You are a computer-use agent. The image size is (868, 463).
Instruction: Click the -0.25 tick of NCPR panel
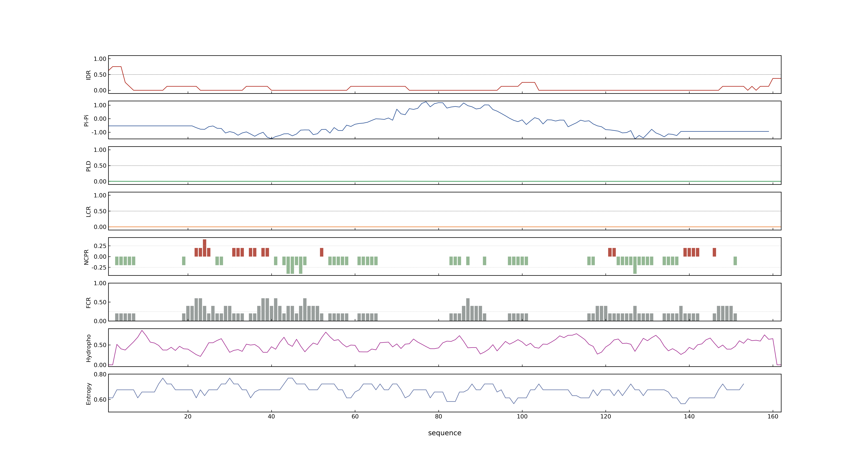pyautogui.click(x=99, y=268)
